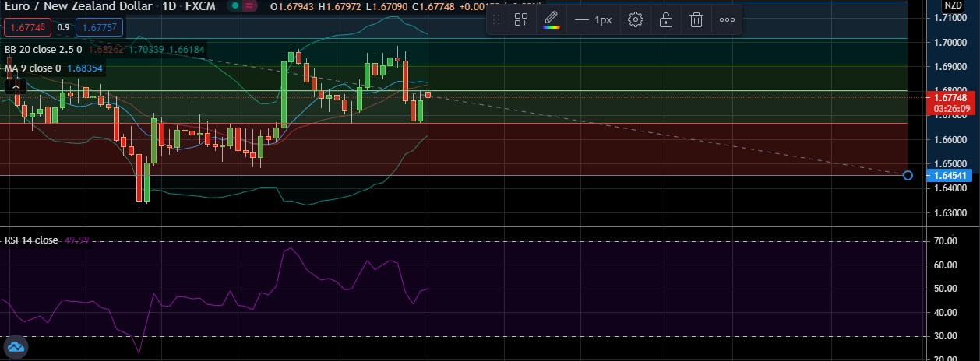Click the pencil line color tool

(x=552, y=20)
